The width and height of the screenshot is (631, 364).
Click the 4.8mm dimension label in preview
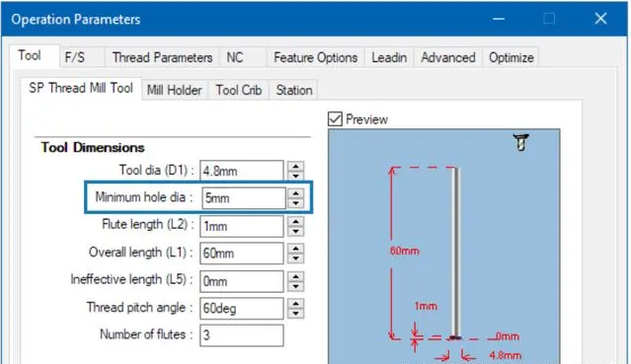point(505,355)
